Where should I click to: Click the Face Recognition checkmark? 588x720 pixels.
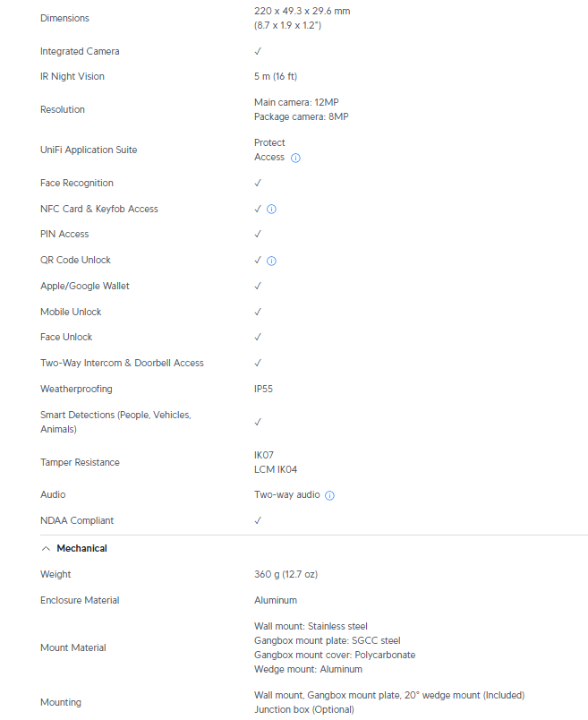258,183
